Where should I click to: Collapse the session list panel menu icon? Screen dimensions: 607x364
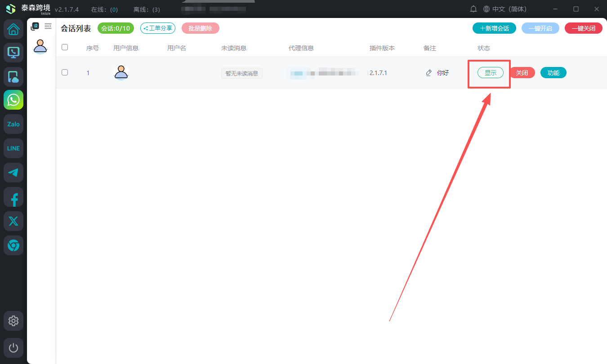point(48,27)
